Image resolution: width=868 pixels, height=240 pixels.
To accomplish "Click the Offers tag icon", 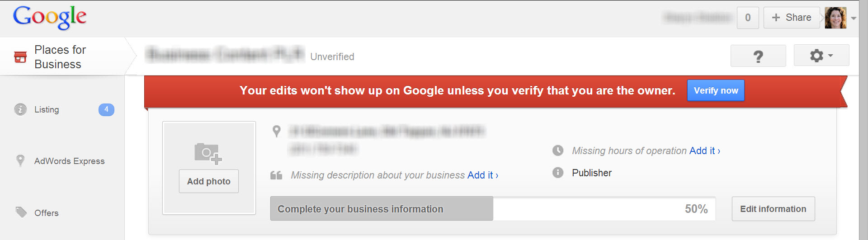I will [x=21, y=212].
